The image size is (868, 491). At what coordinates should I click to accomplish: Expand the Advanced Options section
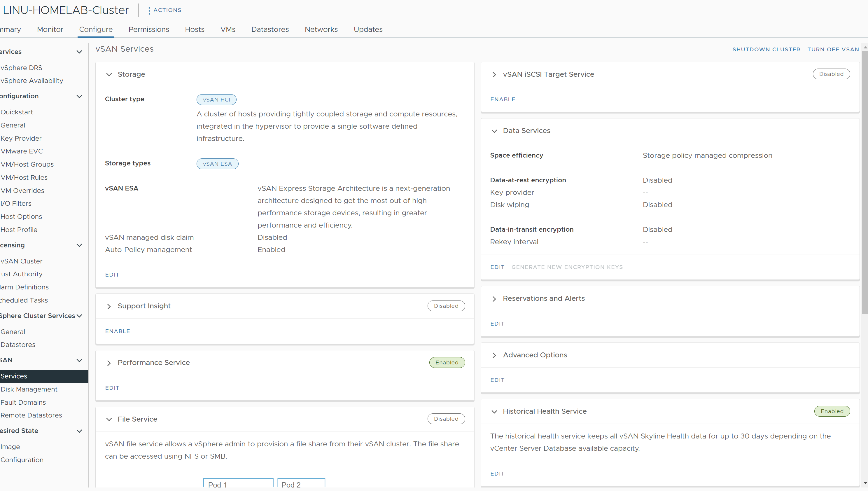pos(494,355)
